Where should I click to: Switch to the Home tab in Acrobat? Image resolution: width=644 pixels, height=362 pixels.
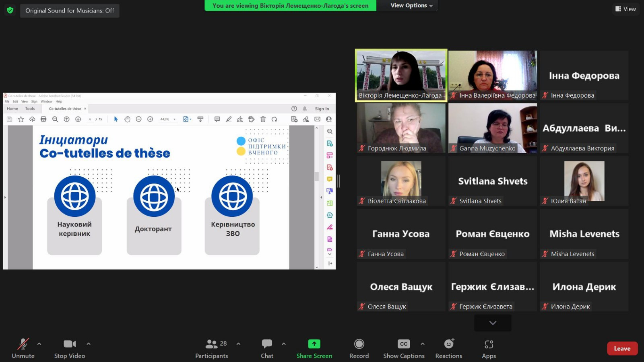point(12,109)
